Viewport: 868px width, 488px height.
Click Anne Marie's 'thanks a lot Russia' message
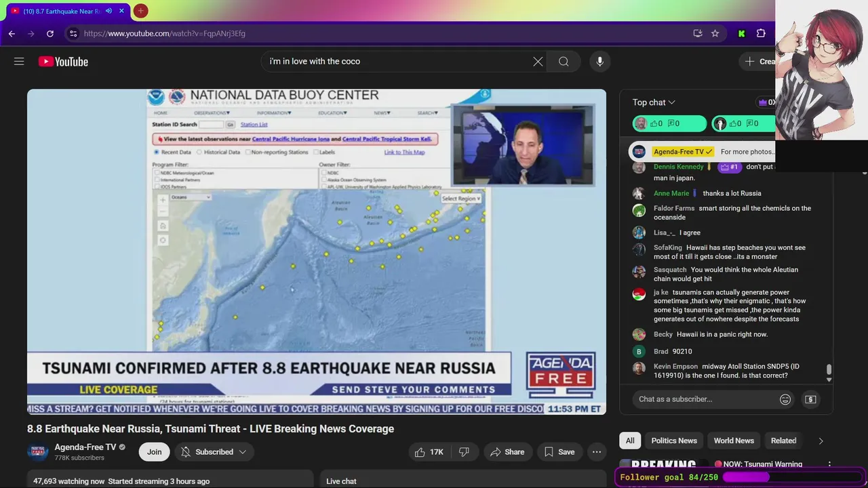coord(726,193)
